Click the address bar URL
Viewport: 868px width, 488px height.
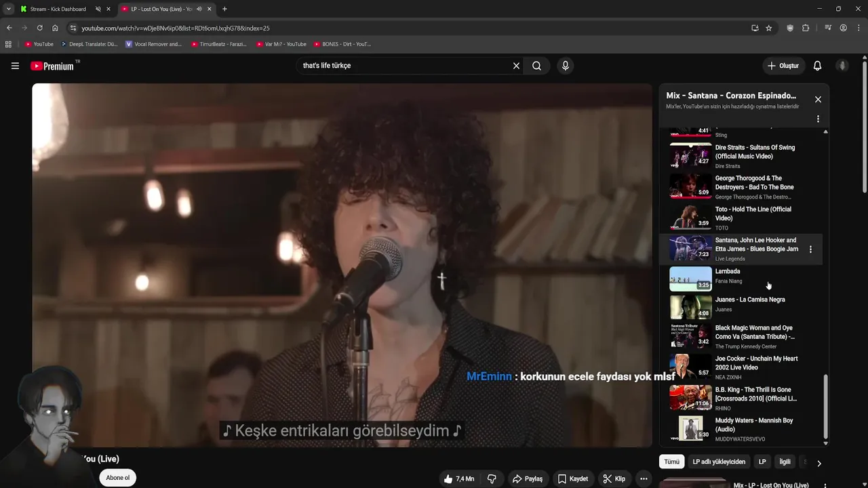pyautogui.click(x=176, y=28)
